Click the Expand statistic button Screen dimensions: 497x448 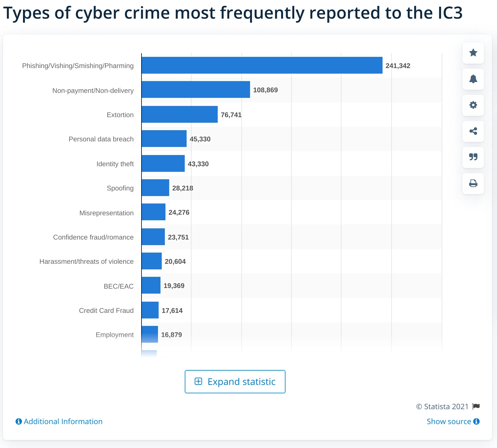tap(235, 382)
